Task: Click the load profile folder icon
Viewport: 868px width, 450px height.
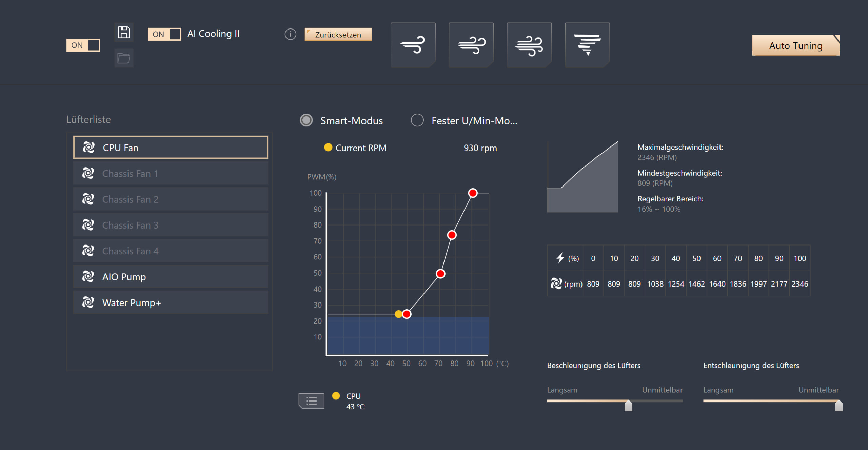Action: coord(124,58)
